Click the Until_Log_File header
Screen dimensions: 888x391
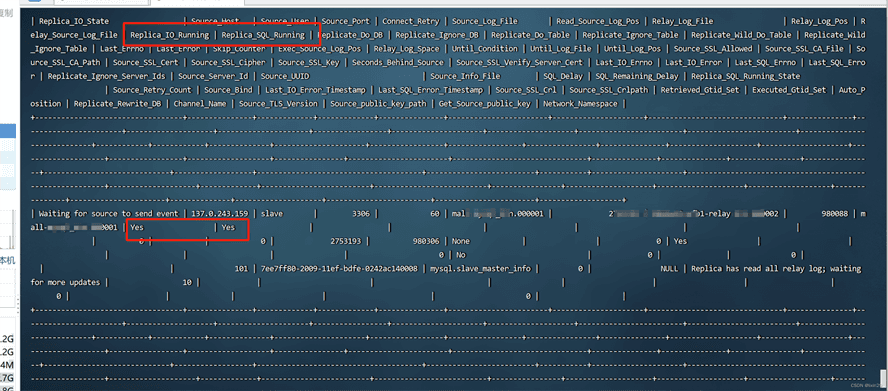(x=561, y=49)
